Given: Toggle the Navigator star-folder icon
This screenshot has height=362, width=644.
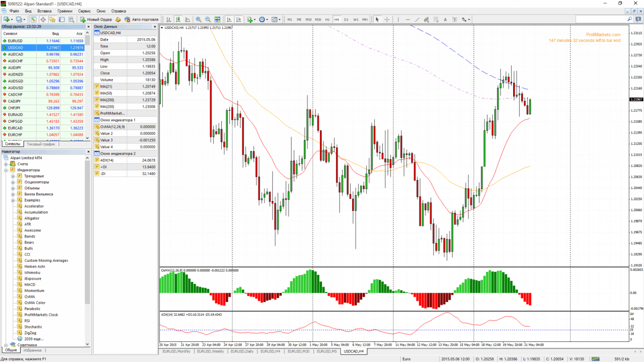Looking at the screenshot, I should 52,19.
